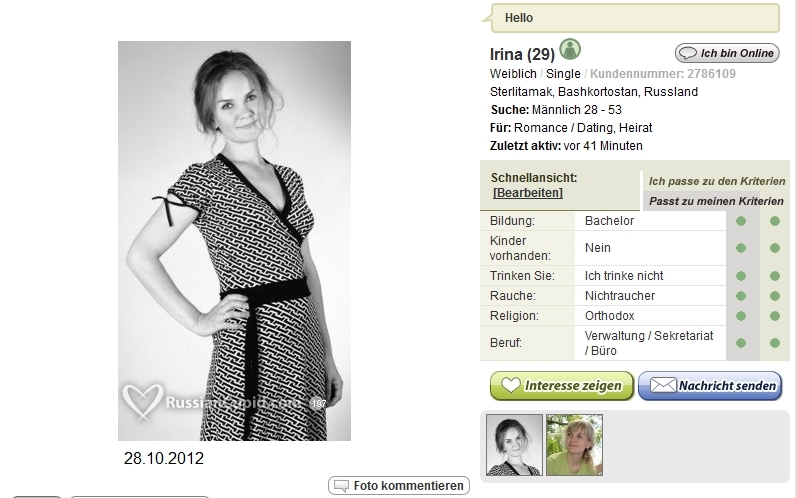Click the speech bubble icon in Ich bin Online
Screen dimensions: 797x498
[x=688, y=53]
